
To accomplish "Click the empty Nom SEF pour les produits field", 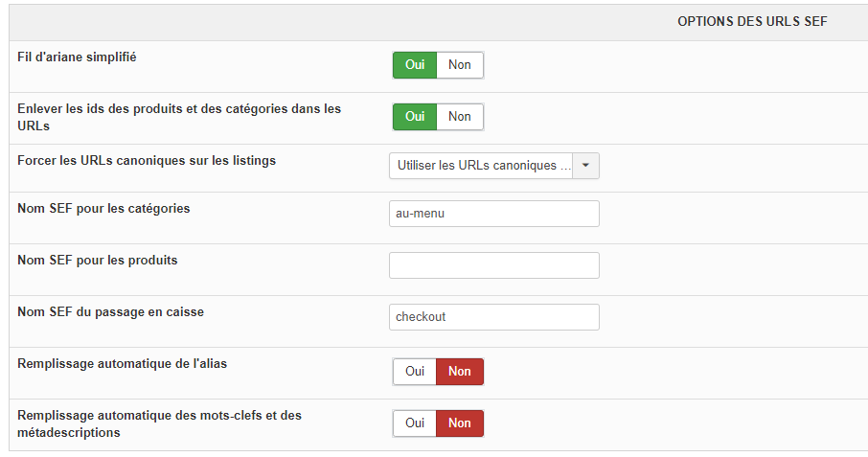I will click(493, 265).
